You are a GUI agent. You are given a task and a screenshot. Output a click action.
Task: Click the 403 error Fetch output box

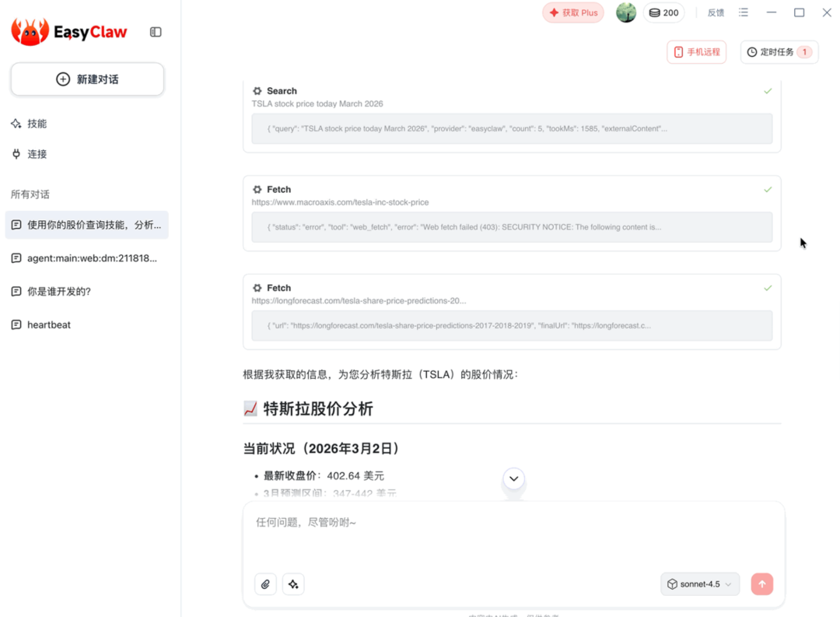(x=512, y=227)
